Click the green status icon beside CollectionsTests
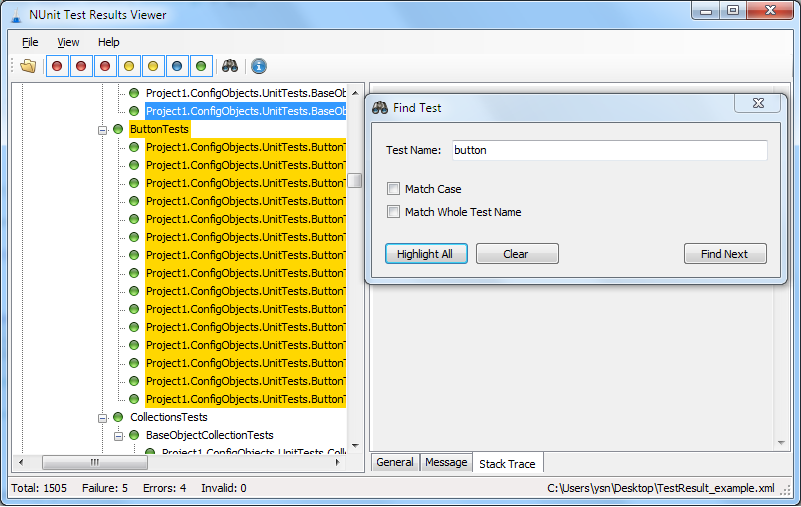The image size is (801, 507). 118,417
